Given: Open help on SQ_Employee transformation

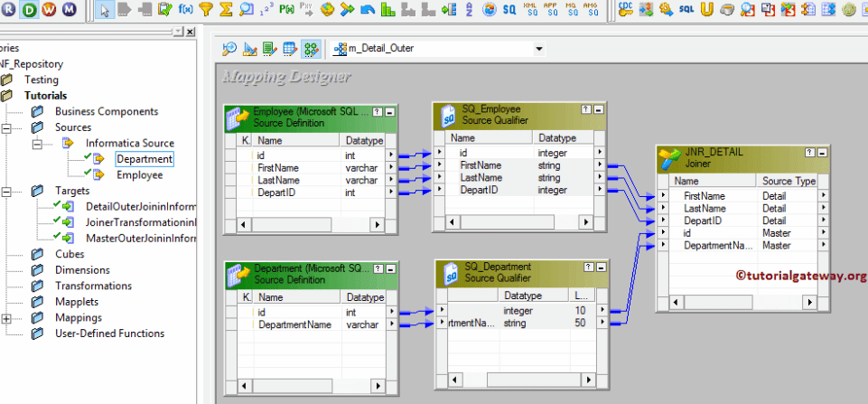Looking at the screenshot, I should [x=586, y=109].
